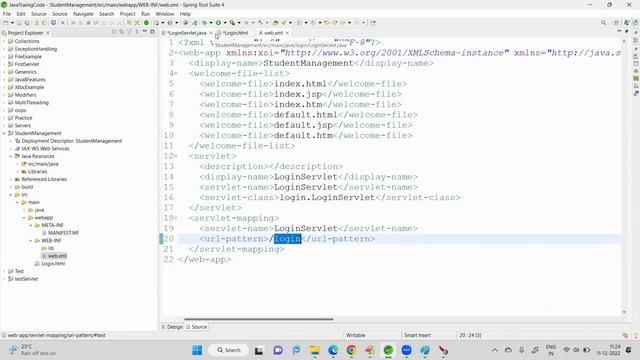Open the Run button dropdown arrow

pyautogui.click(x=224, y=23)
